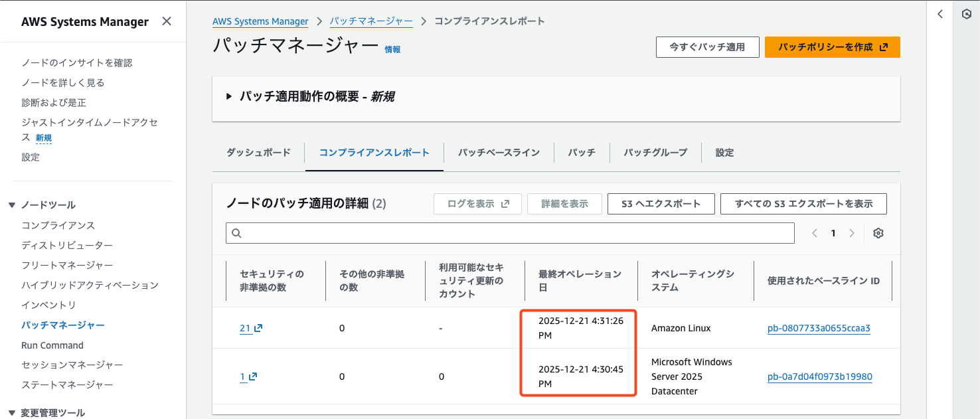Switch to the ダッシュボード tab
Image resolution: width=980 pixels, height=419 pixels.
click(258, 153)
